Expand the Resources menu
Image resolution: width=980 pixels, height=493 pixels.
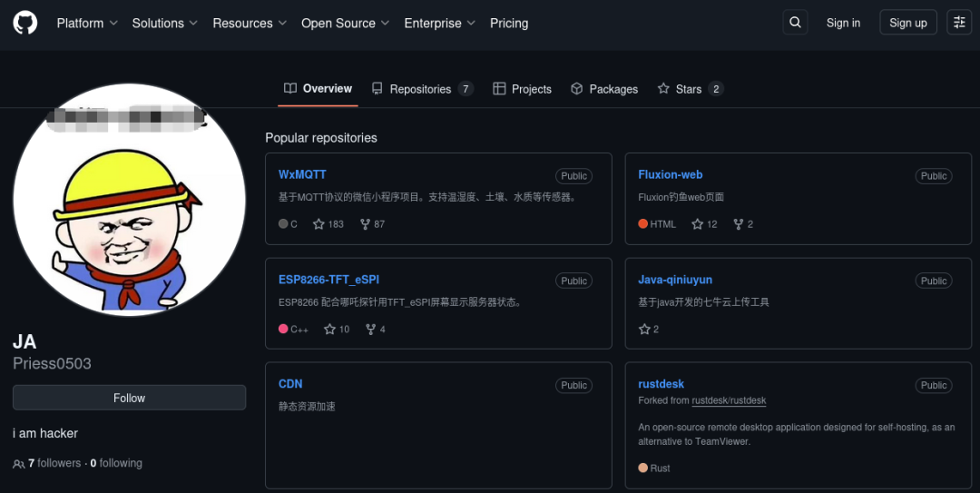(x=250, y=23)
